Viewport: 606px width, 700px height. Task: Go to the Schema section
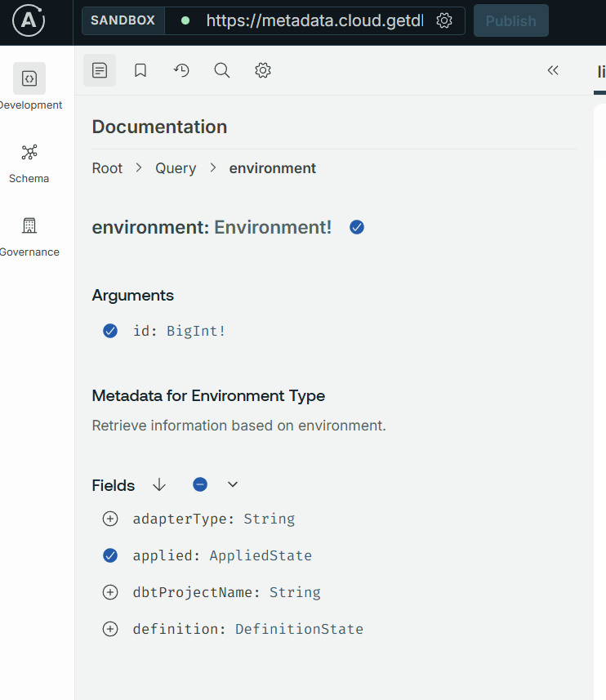29,163
